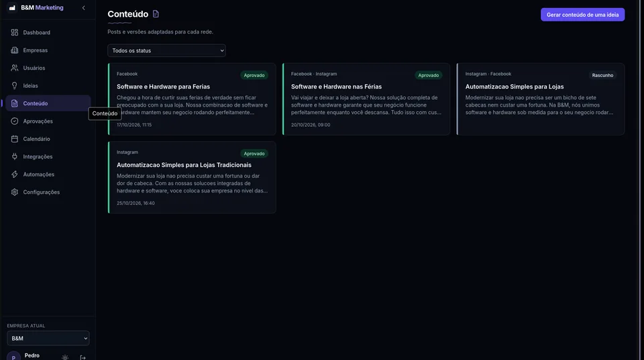Click the Ideias lightbulb icon
The height and width of the screenshot is (360, 644).
click(14, 85)
